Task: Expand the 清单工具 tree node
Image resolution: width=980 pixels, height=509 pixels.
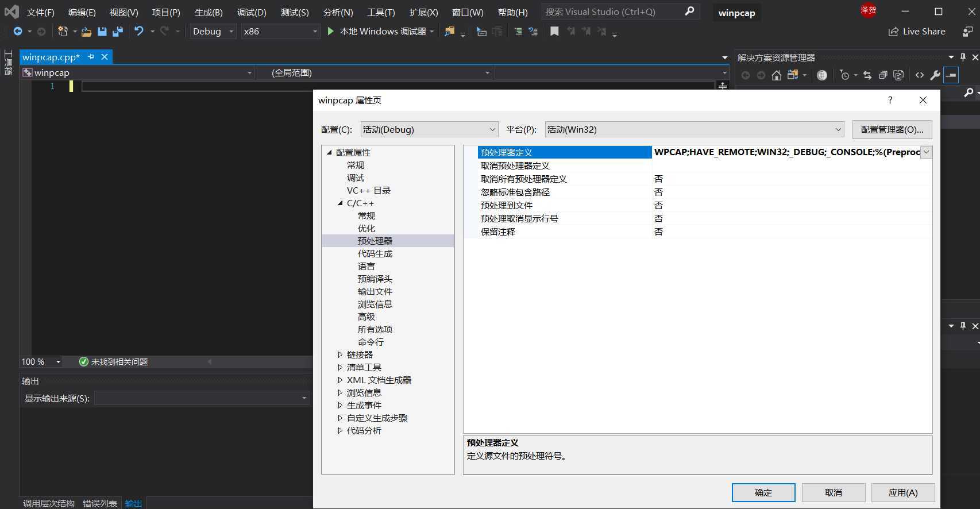Action: (x=340, y=368)
